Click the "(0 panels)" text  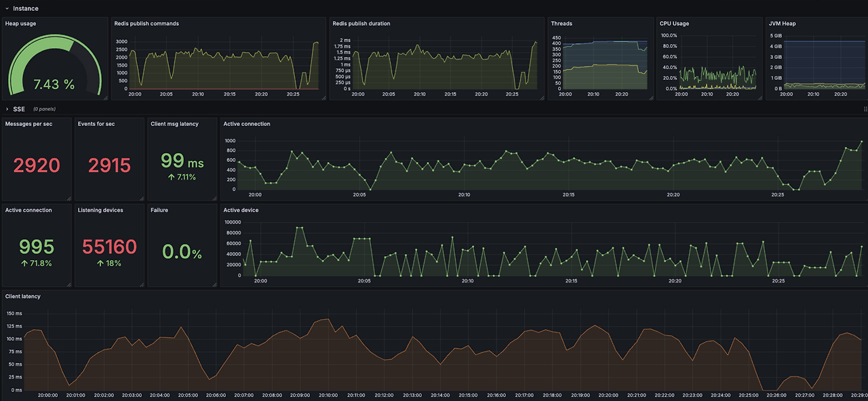coord(44,109)
